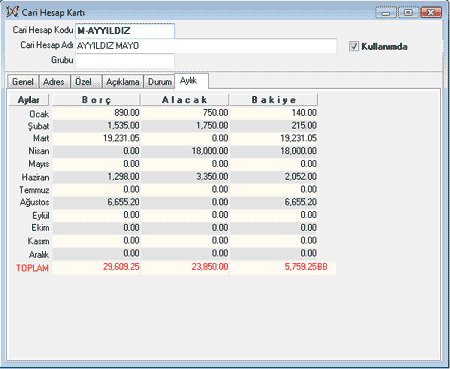Click the butterfly app icon in title bar
Viewport: 450px width, 369px height.
[12, 12]
